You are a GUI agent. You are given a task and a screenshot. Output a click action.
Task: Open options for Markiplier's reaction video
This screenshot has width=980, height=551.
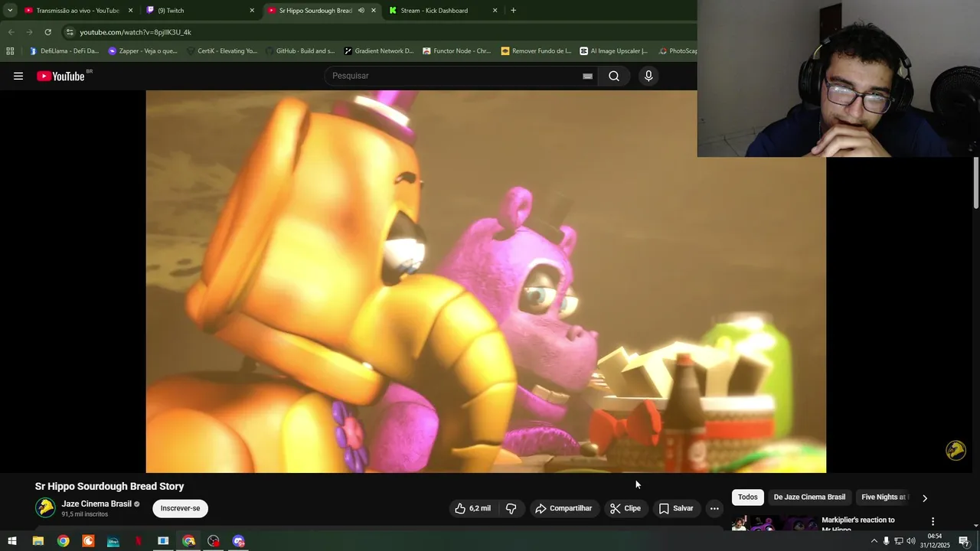point(933,521)
